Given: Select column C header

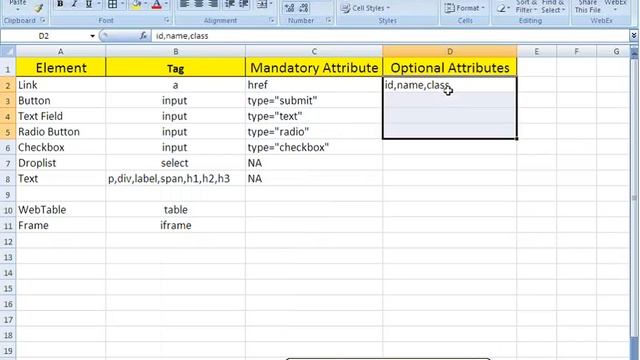Looking at the screenshot, I should point(314,51).
